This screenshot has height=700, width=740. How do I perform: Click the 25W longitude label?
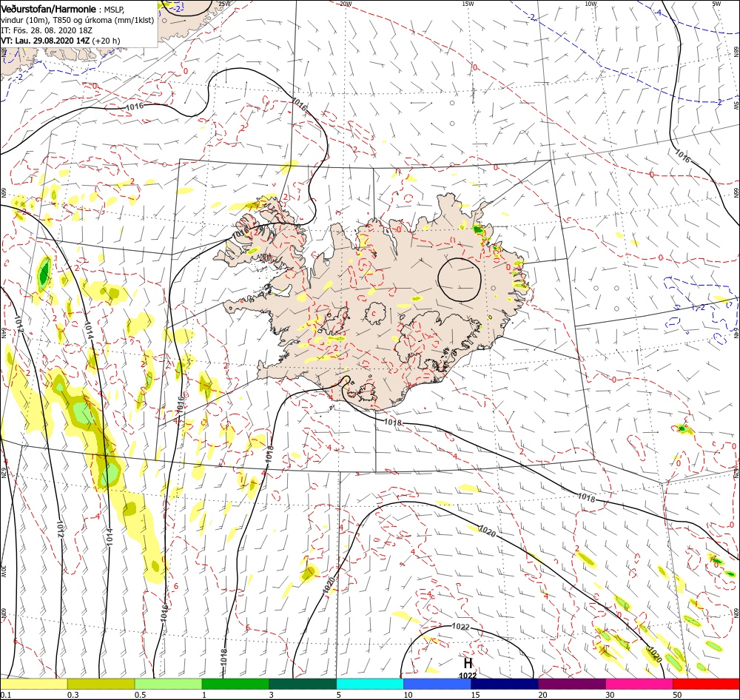[x=225, y=4]
